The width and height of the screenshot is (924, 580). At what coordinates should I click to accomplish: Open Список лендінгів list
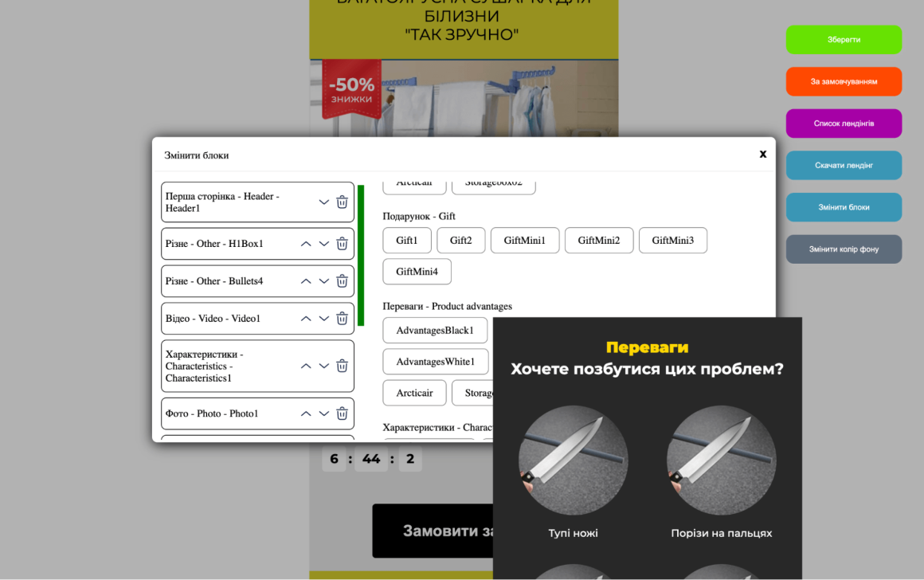tap(844, 123)
